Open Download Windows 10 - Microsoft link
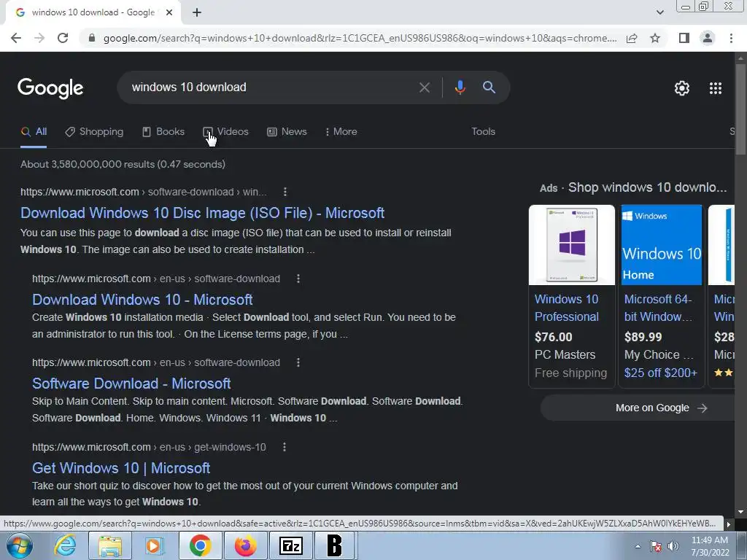747x560 pixels. 142,300
